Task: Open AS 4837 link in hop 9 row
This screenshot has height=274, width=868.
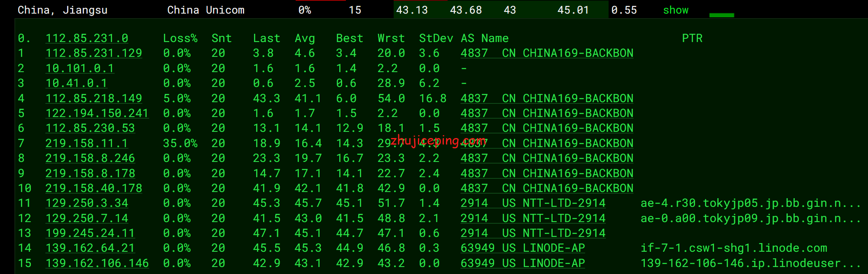Action: (547, 173)
